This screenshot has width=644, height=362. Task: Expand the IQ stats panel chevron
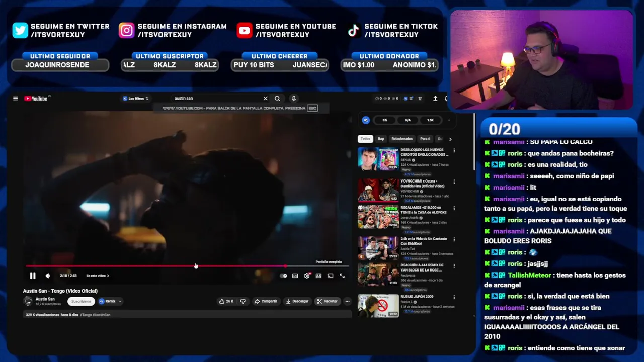coord(449,120)
